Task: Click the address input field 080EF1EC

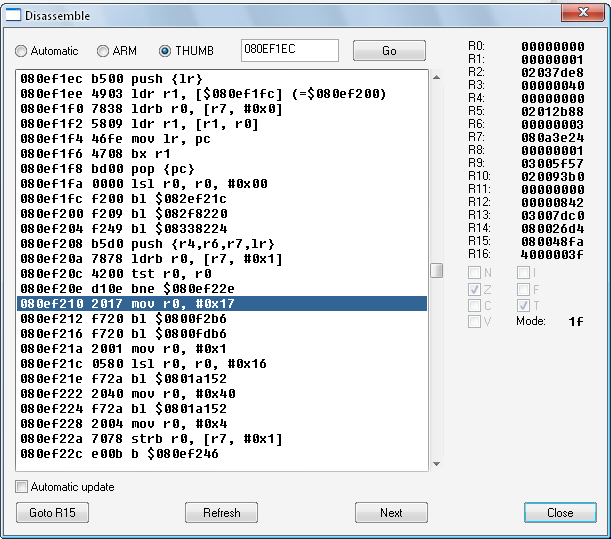Action: pyautogui.click(x=289, y=50)
